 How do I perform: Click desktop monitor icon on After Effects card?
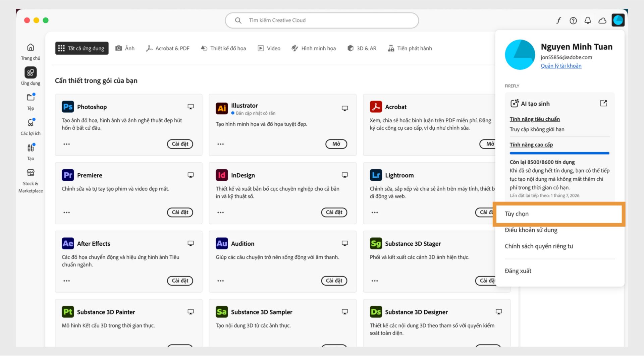(x=191, y=243)
